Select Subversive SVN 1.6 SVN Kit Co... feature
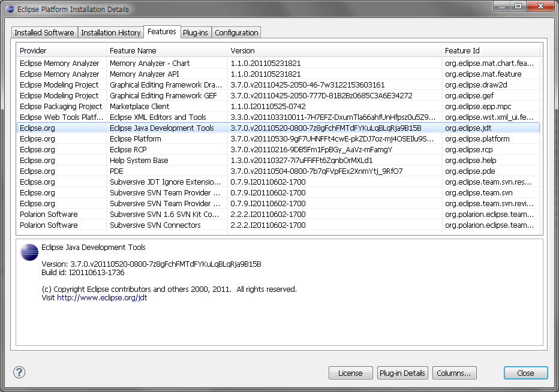 (x=164, y=214)
